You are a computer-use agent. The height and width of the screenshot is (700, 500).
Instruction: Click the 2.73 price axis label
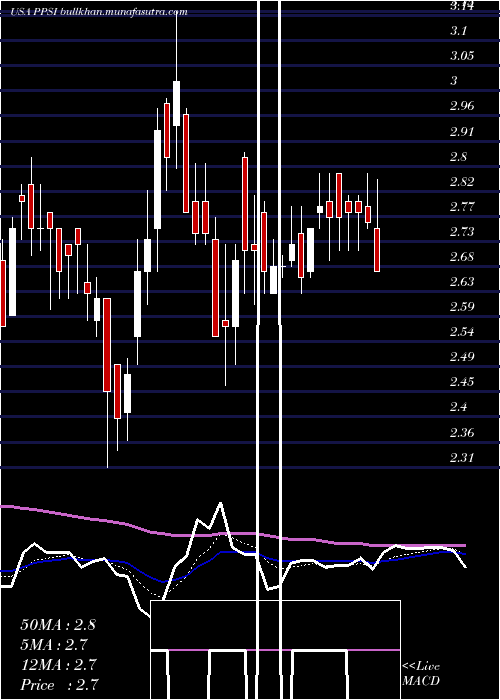point(462,232)
